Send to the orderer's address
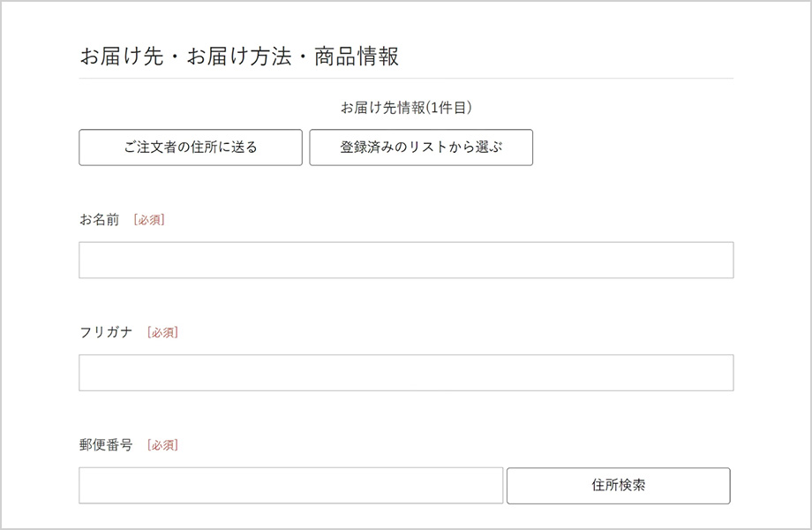This screenshot has height=530, width=812. (x=191, y=148)
